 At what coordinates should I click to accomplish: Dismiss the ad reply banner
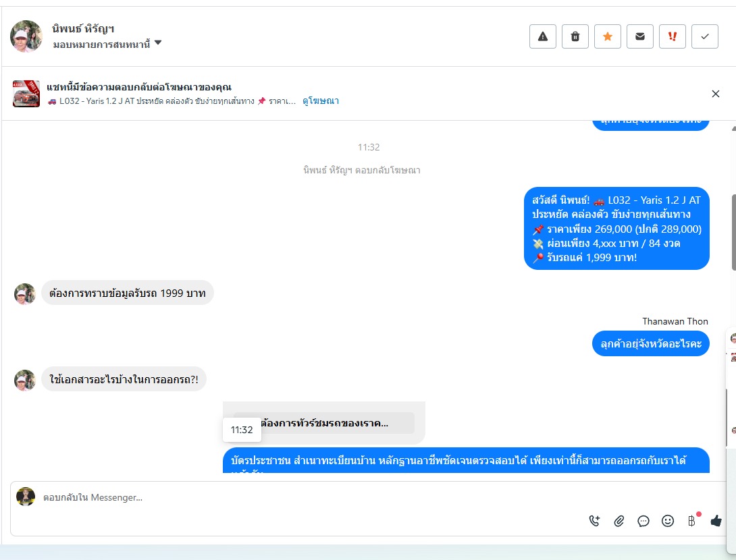click(715, 94)
